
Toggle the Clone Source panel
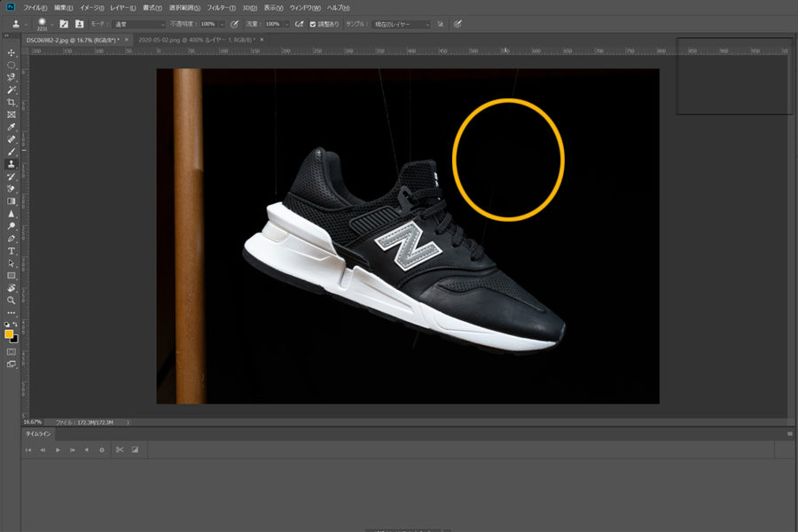tap(80, 24)
